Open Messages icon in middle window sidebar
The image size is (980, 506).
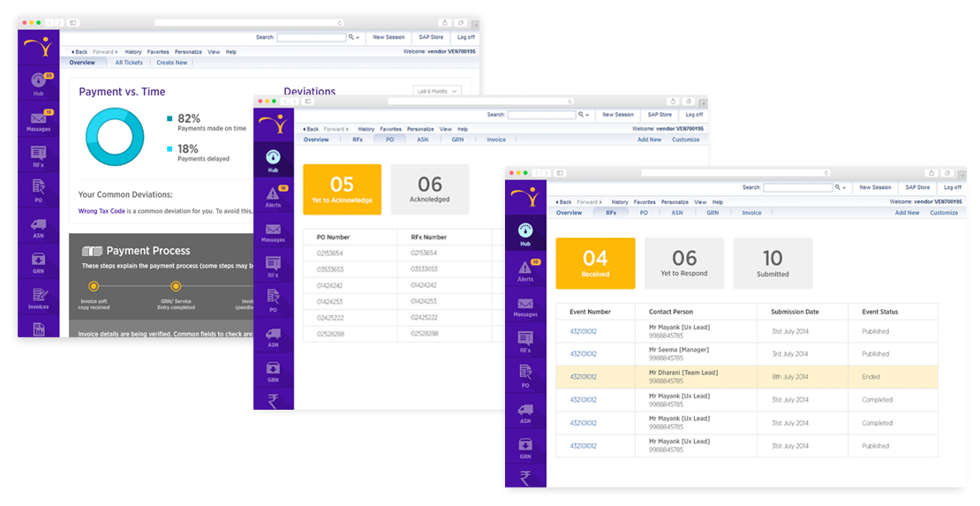(x=273, y=229)
